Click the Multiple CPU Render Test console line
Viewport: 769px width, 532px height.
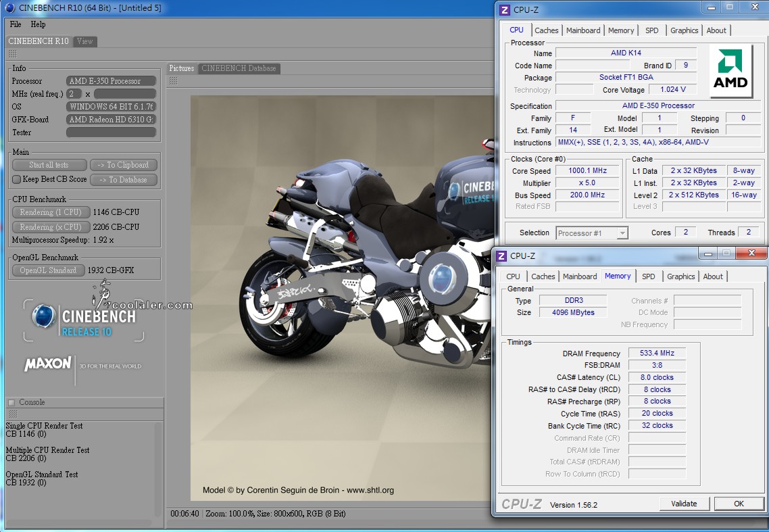click(47, 450)
